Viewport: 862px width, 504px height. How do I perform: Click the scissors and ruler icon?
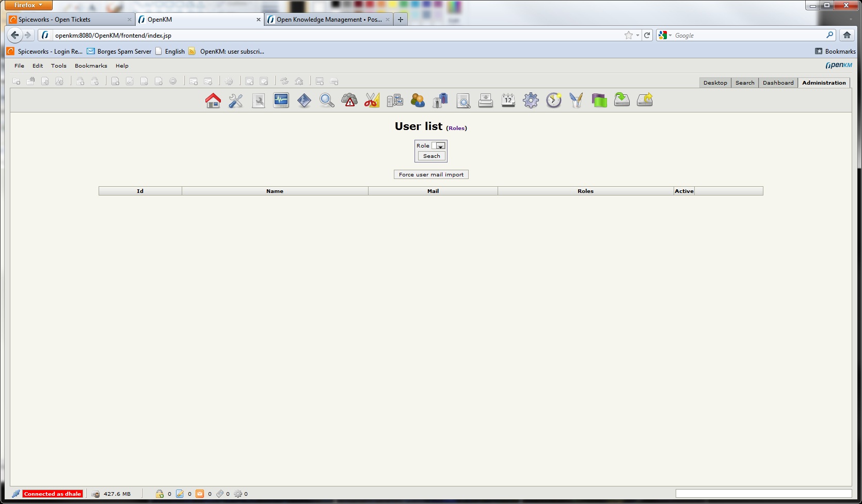[x=372, y=100]
